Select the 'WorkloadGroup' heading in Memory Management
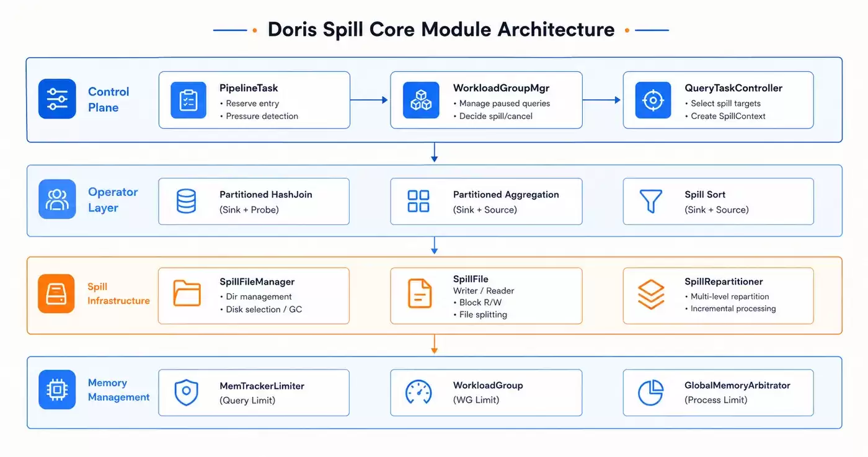Viewport: 868px width, 457px height. tap(488, 385)
